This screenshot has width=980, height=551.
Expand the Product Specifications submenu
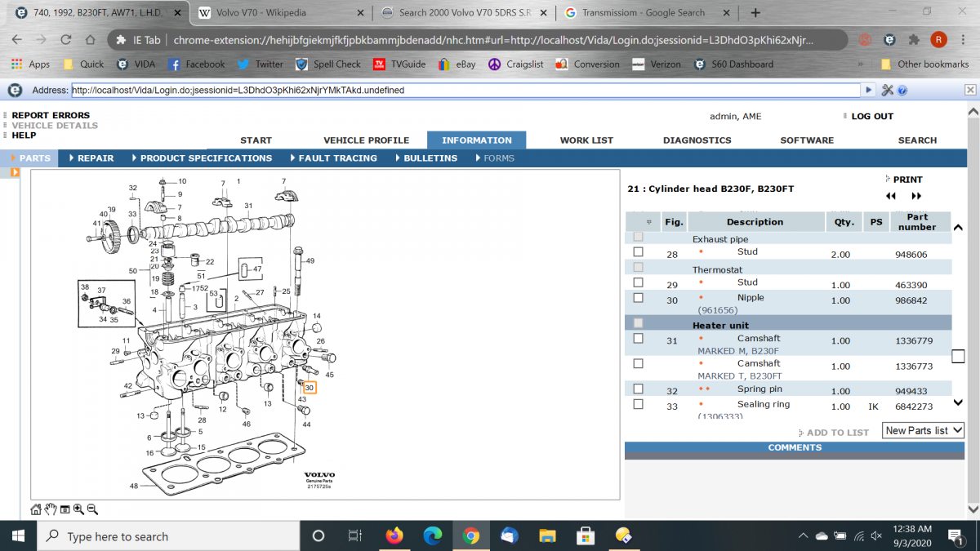coord(206,158)
